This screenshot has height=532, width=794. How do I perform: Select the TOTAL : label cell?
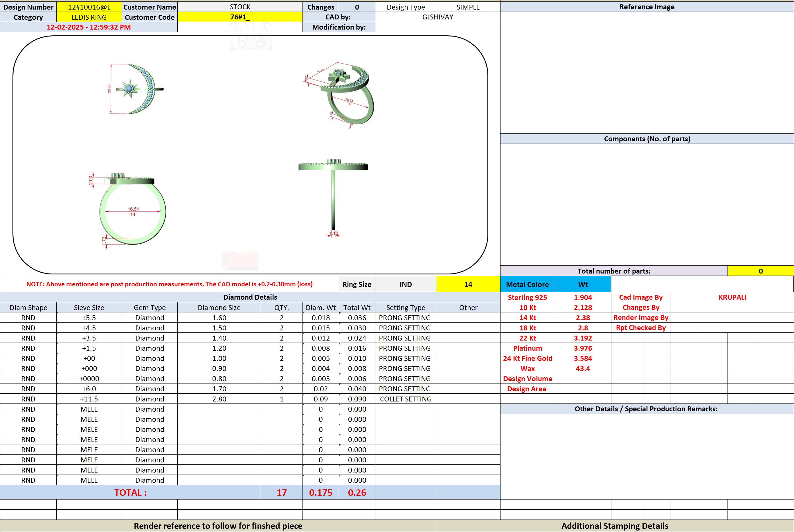pyautogui.click(x=130, y=492)
